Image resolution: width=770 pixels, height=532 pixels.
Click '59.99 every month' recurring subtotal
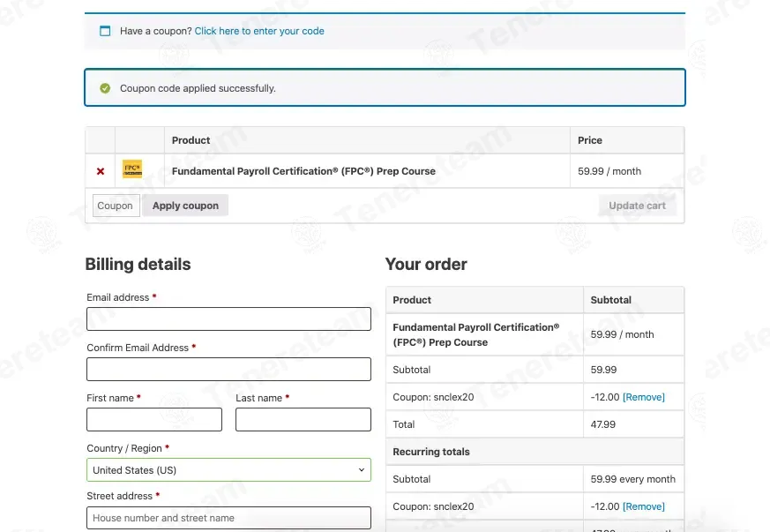pos(633,479)
